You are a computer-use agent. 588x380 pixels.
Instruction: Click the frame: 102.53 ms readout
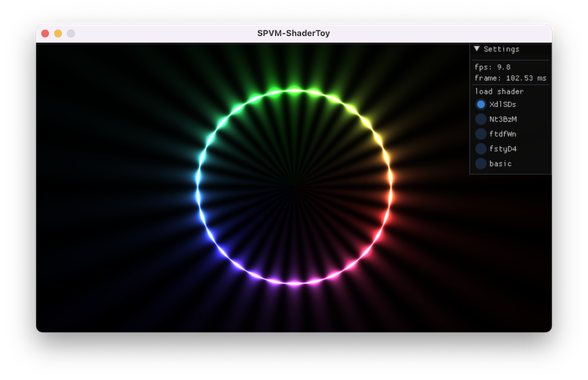click(x=511, y=78)
